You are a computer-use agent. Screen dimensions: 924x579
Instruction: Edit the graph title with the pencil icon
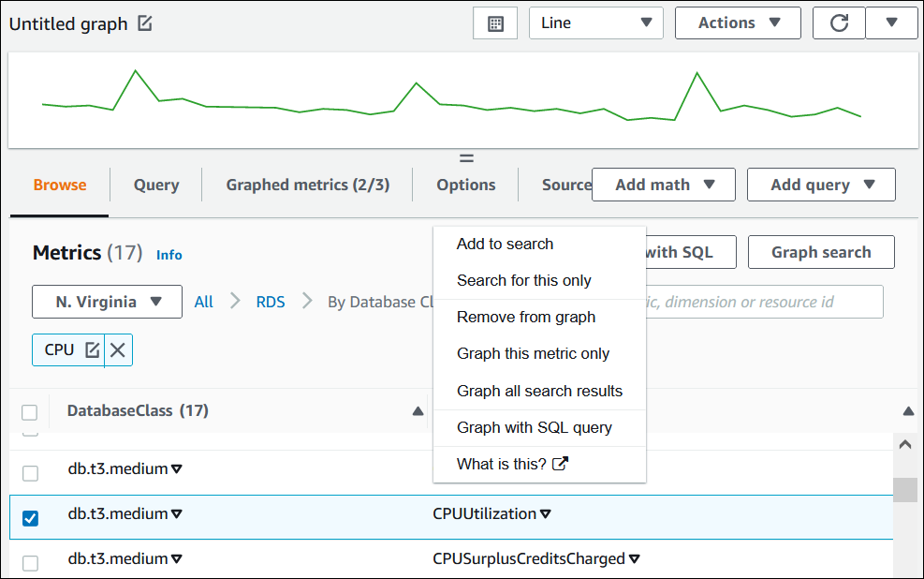144,22
